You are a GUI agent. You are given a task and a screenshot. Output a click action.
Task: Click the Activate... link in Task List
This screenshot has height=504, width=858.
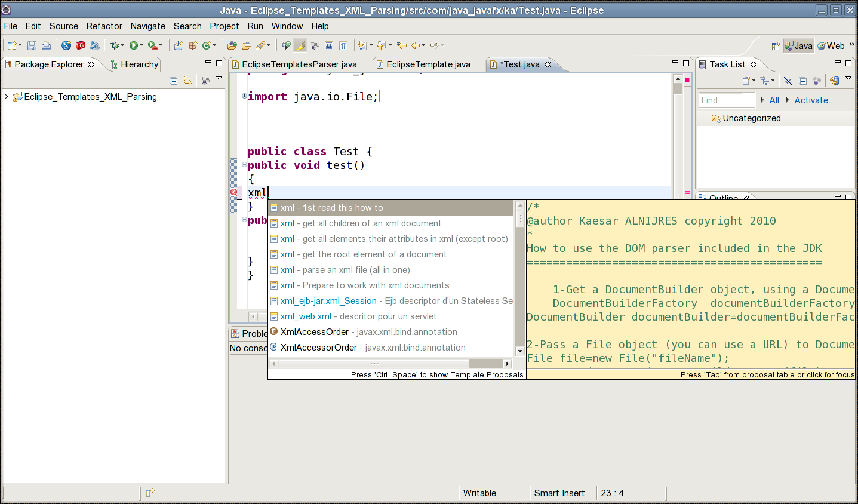click(814, 100)
